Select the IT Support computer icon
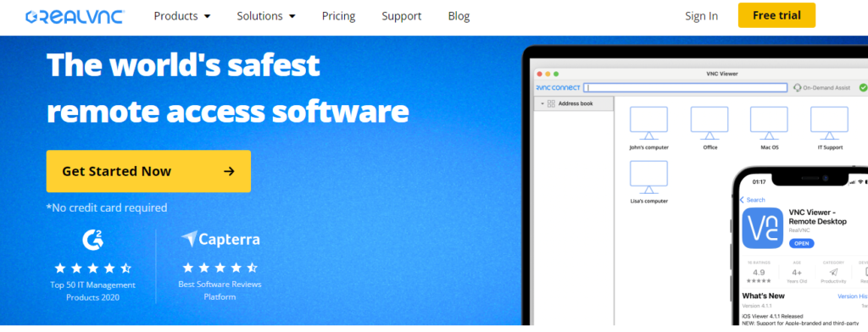 829,124
